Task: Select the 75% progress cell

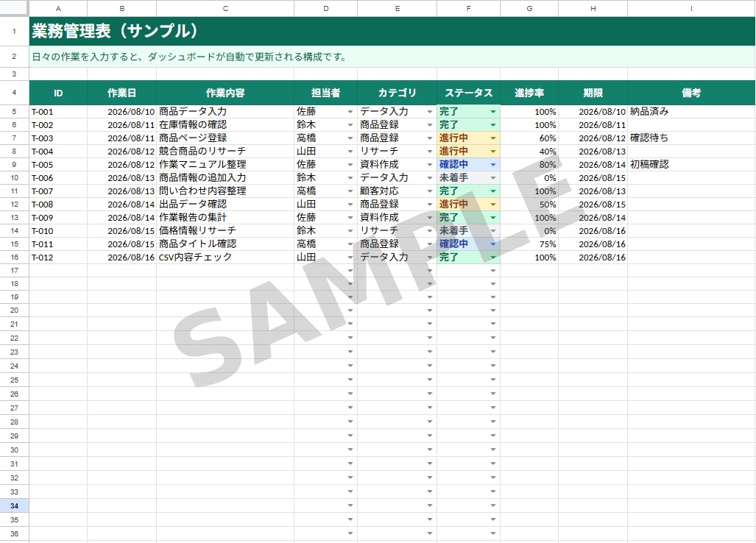Action: [529, 244]
